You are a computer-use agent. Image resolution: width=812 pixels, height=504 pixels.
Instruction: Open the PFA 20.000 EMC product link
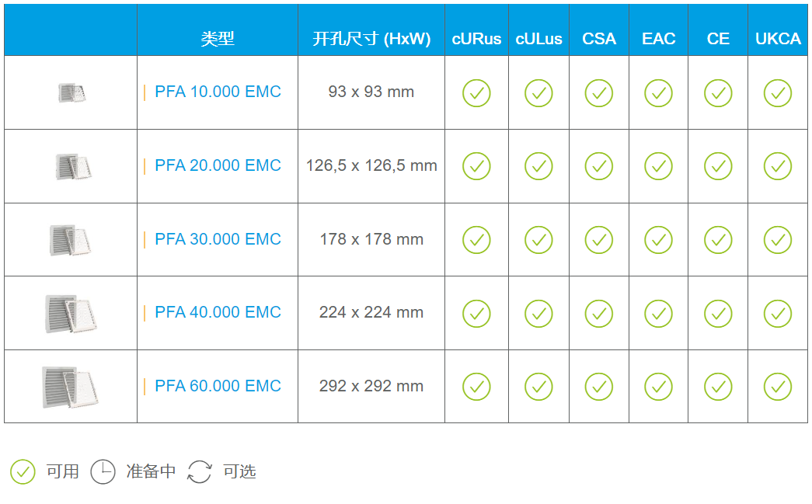(218, 165)
